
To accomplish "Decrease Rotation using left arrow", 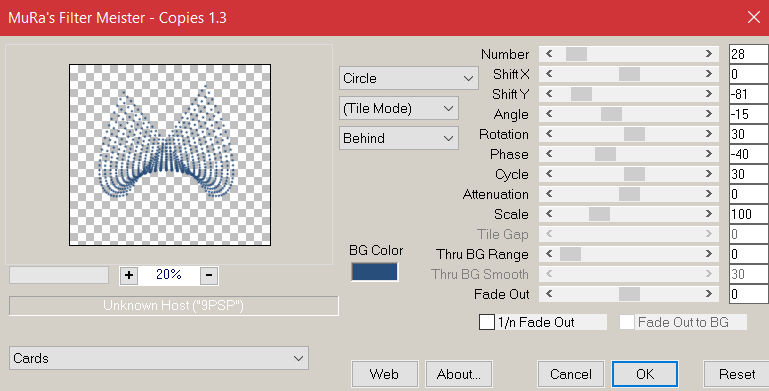I will (x=549, y=134).
